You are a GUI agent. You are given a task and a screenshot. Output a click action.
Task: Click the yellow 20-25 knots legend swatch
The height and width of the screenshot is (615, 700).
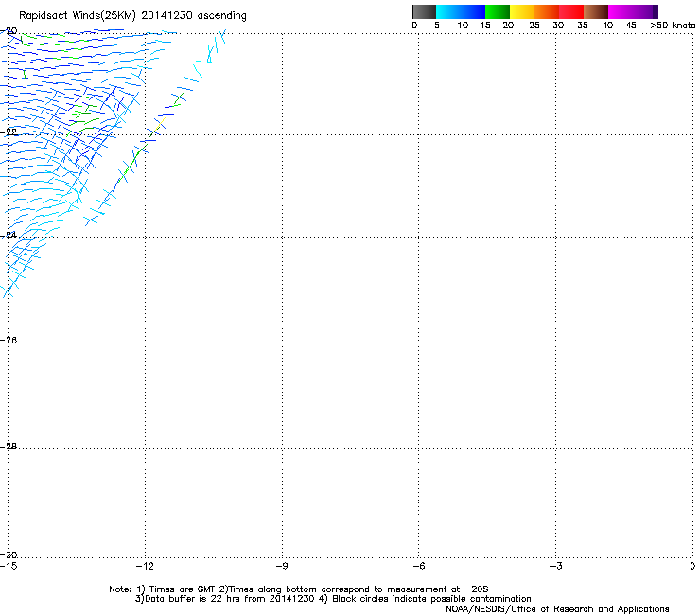522,11
